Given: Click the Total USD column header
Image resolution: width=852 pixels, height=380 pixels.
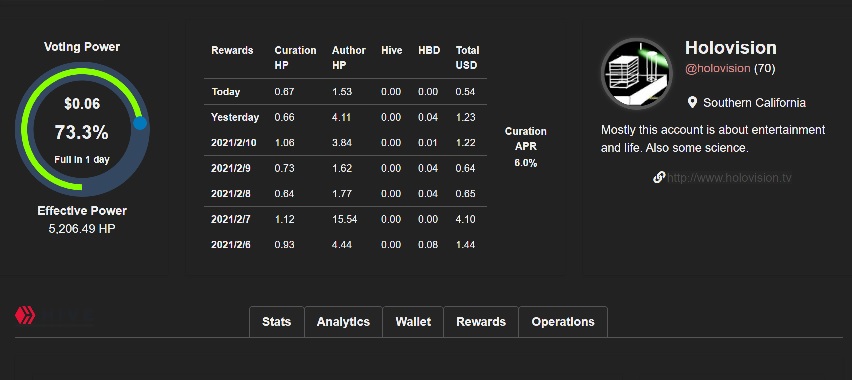Looking at the screenshot, I should (x=467, y=58).
